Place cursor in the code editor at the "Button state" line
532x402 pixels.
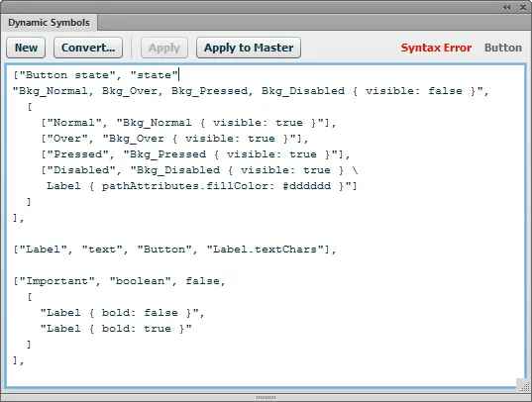tap(96, 75)
